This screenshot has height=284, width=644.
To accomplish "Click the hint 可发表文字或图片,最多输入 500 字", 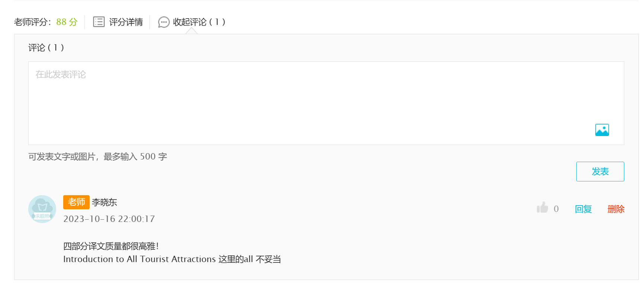I will pyautogui.click(x=97, y=156).
